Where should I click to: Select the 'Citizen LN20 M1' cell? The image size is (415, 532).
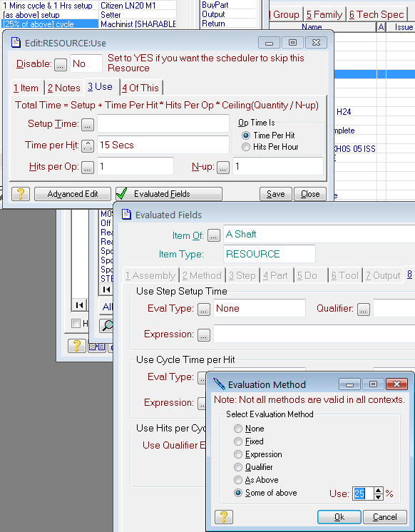pos(138,6)
